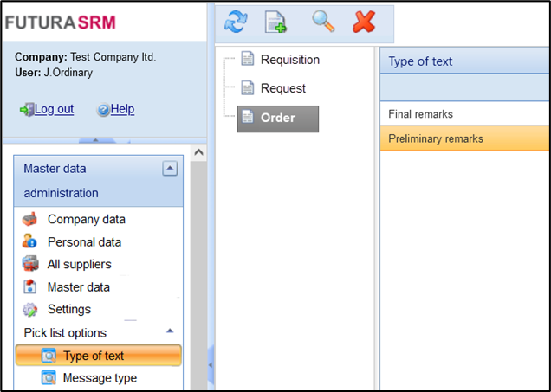
Task: Collapse the Master data administration panel
Action: pyautogui.click(x=170, y=169)
